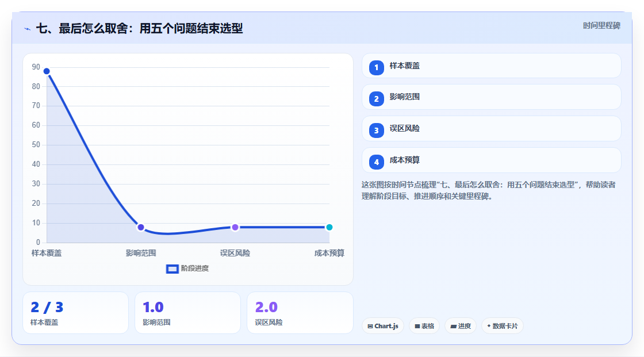Click the number 2 badge for 影响范围
Viewport: 644px width, 357px height.
376,99
